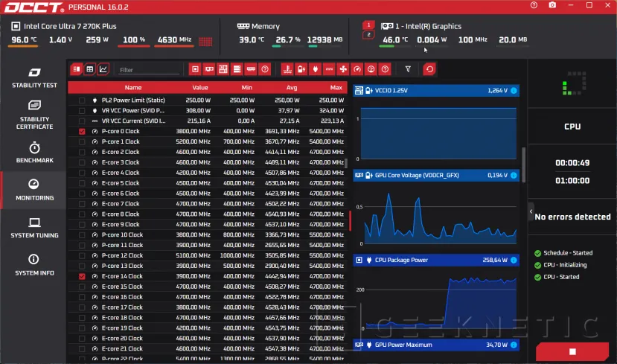This screenshot has height=364, width=617.
Task: Switch to the graph view icon
Action: tap(103, 69)
